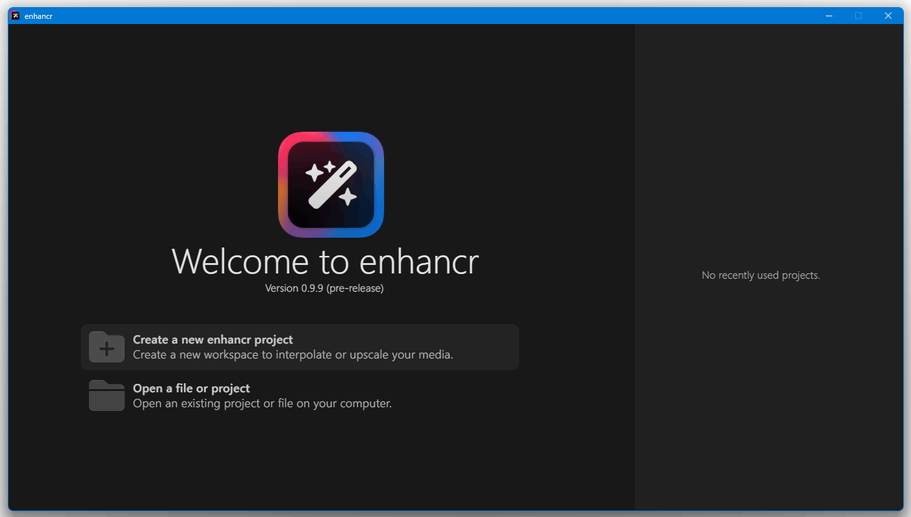The image size is (911, 517).
Task: Click the enhancr title bar app icon
Action: pyautogui.click(x=16, y=16)
